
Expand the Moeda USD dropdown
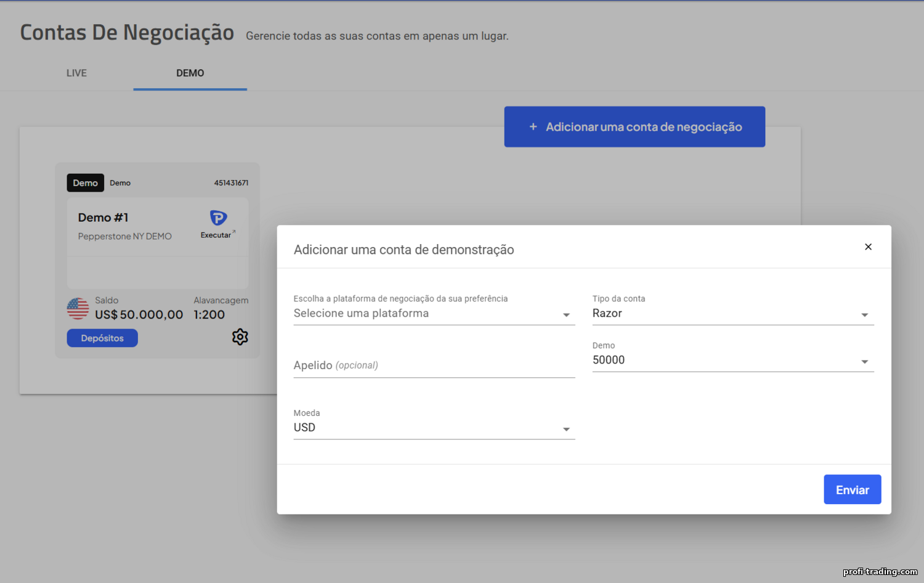[434, 428]
